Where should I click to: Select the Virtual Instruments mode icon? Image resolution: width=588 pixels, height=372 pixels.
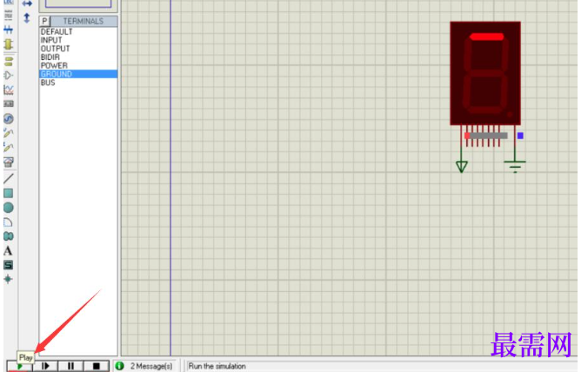click(8, 163)
